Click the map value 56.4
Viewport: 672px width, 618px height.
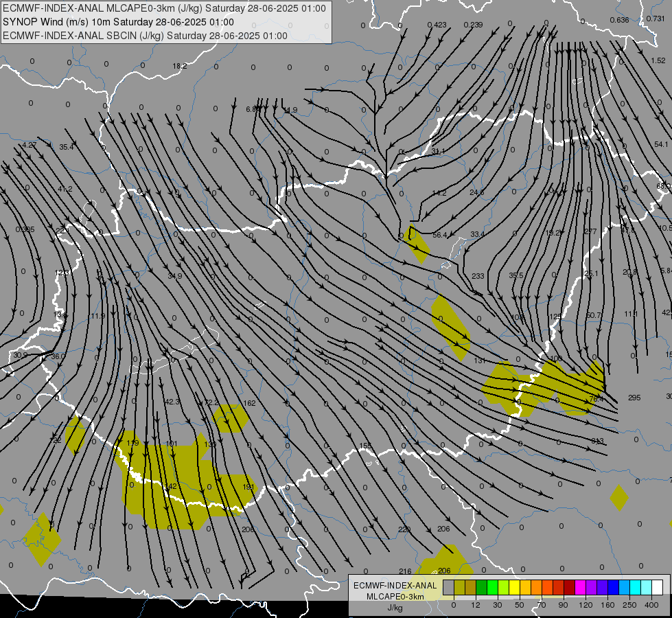[x=440, y=235]
